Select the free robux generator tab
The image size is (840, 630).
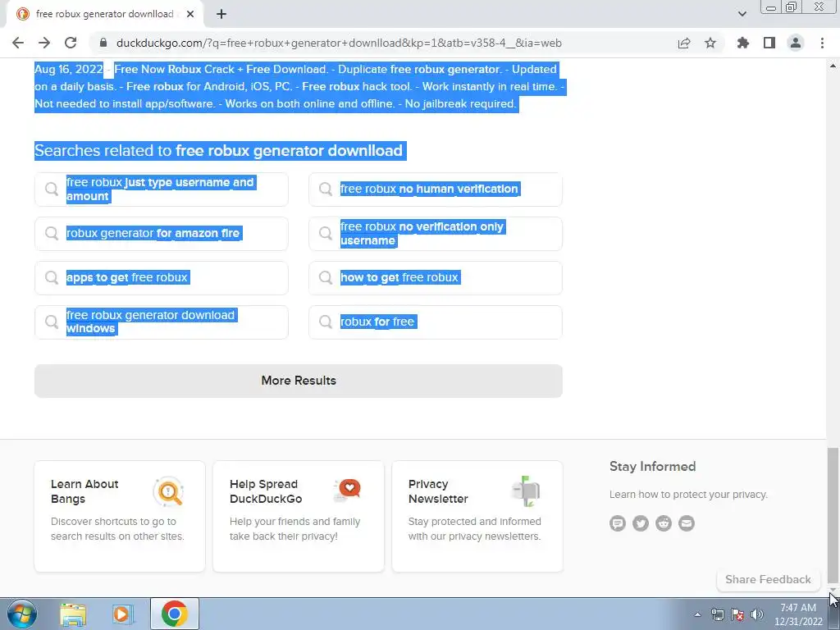point(105,14)
